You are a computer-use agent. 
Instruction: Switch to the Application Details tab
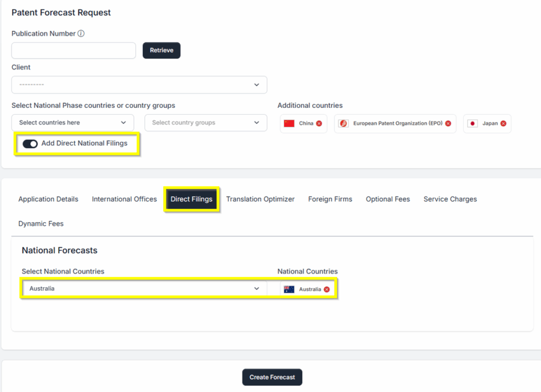[48, 199]
